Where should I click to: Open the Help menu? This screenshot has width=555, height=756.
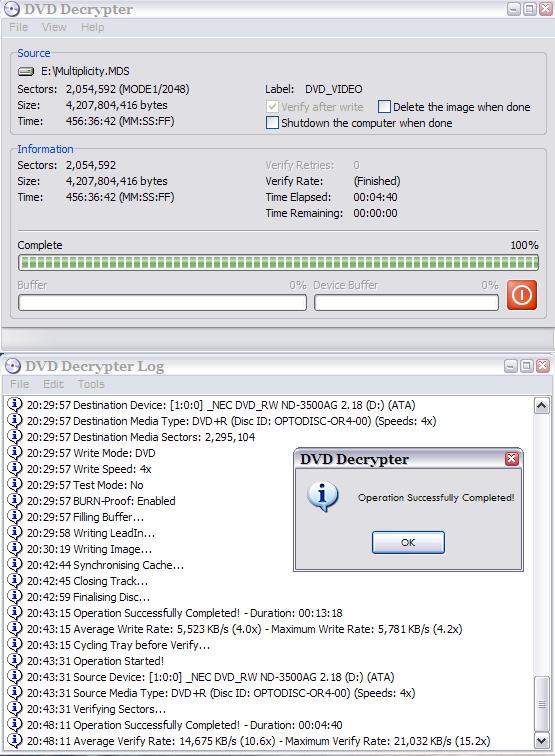92,27
